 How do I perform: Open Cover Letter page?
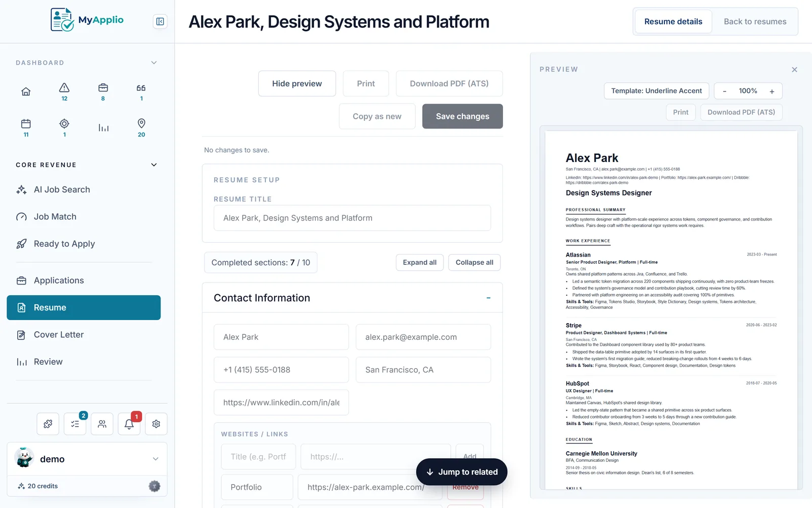pos(84,335)
